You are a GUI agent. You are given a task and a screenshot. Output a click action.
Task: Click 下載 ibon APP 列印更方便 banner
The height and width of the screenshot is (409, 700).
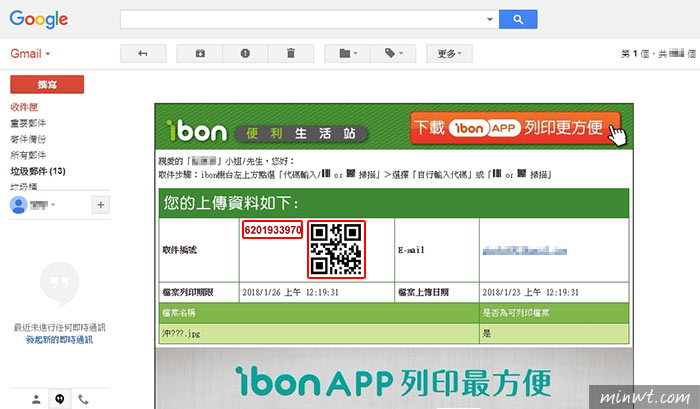click(518, 129)
